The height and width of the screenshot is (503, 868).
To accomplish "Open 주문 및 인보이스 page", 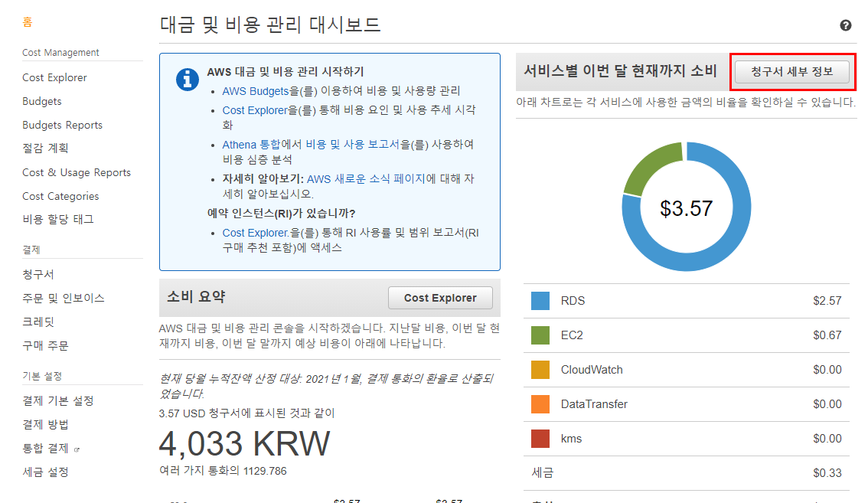I will [x=63, y=298].
